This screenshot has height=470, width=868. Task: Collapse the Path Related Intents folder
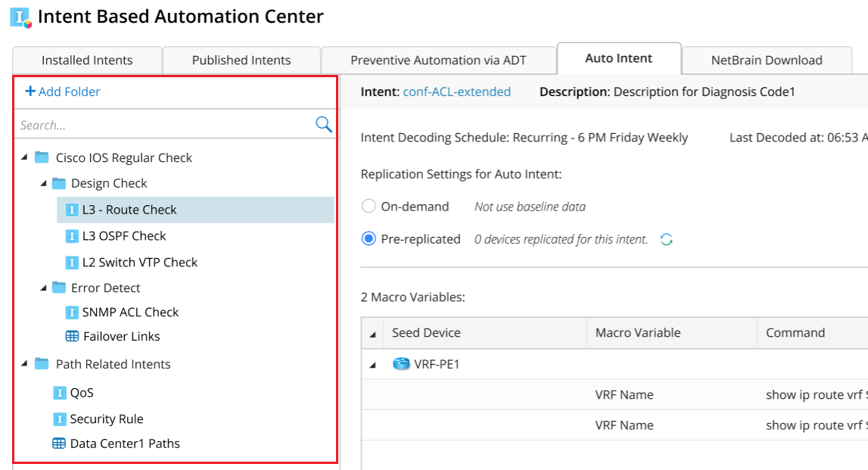click(24, 364)
